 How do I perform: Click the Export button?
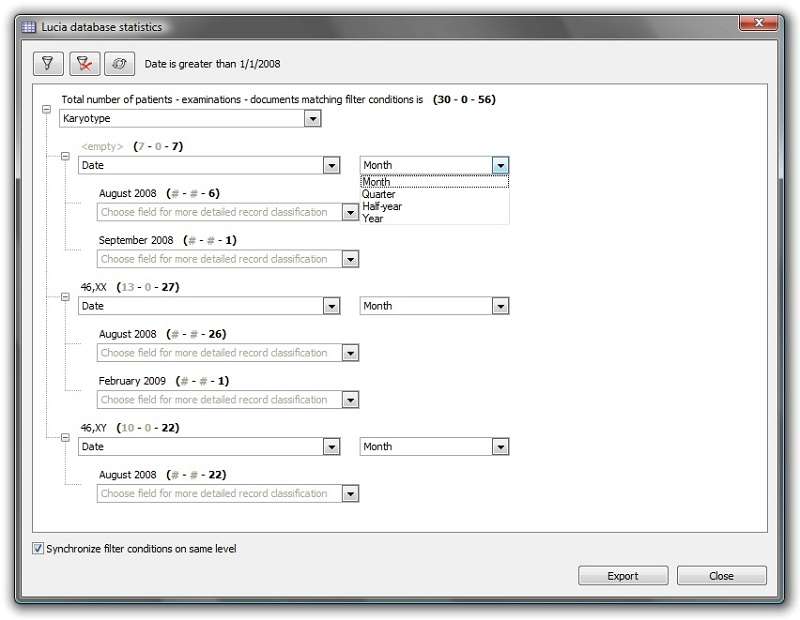tap(623, 576)
